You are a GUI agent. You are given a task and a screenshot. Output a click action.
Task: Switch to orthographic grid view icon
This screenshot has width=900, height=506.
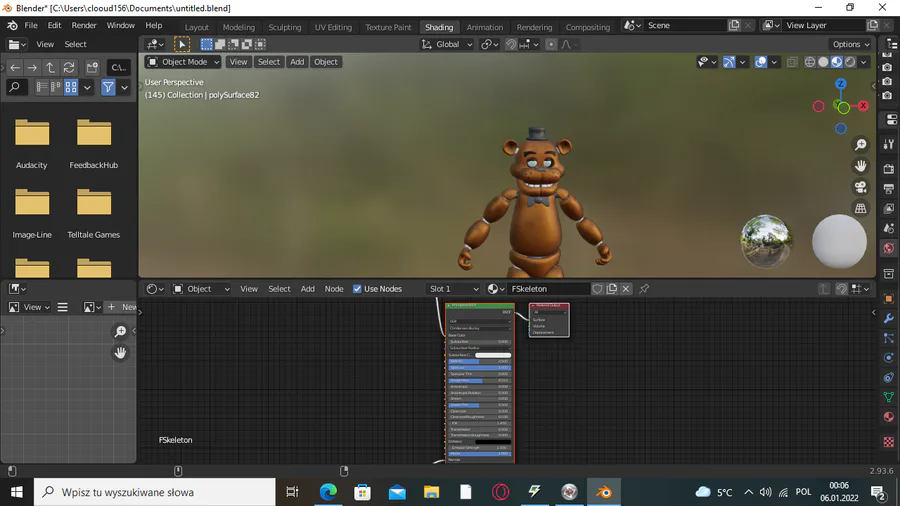tap(860, 208)
